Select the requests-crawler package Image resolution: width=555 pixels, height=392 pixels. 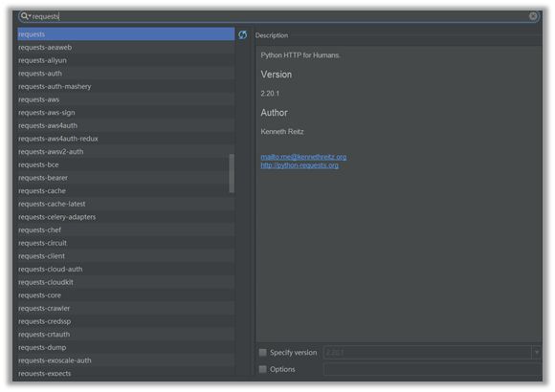[x=126, y=308]
